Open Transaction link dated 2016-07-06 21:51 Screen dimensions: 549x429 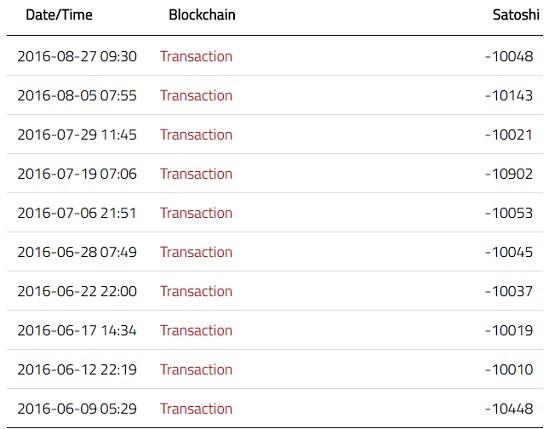pyautogui.click(x=196, y=213)
